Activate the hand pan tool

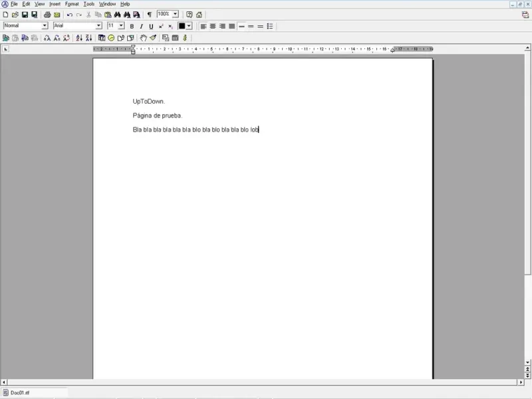[x=144, y=38]
